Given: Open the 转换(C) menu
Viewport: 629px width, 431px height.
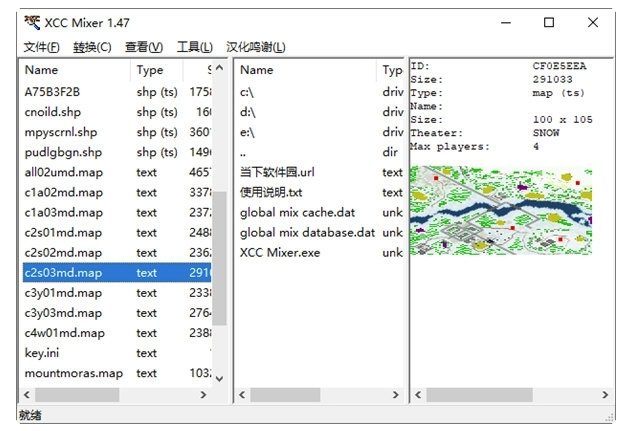Looking at the screenshot, I should click(92, 47).
